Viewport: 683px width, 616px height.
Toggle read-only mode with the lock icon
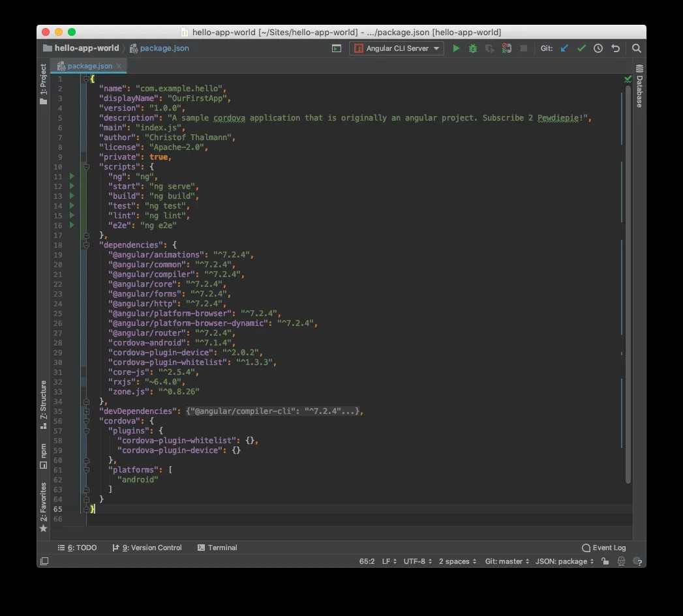[x=605, y=561]
